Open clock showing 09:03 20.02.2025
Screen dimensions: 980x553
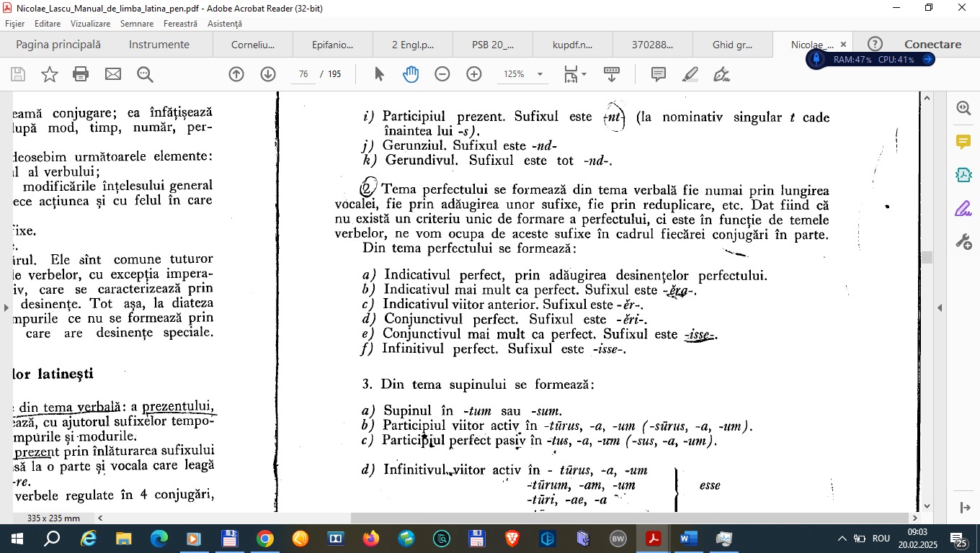tap(917, 539)
